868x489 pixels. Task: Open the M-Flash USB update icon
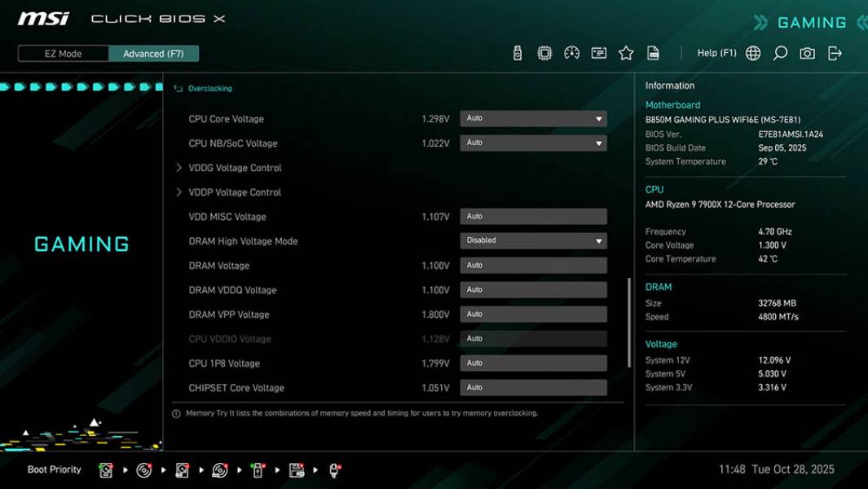pos(517,52)
